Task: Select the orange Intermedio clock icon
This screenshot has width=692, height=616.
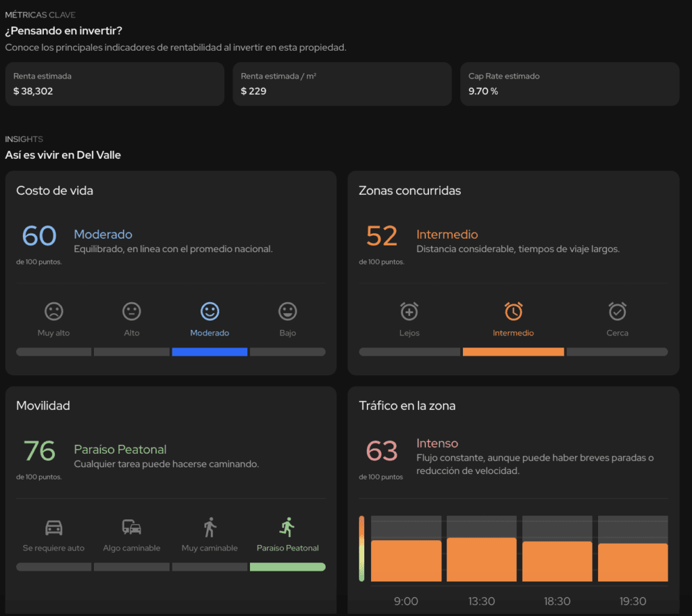Action: tap(514, 311)
